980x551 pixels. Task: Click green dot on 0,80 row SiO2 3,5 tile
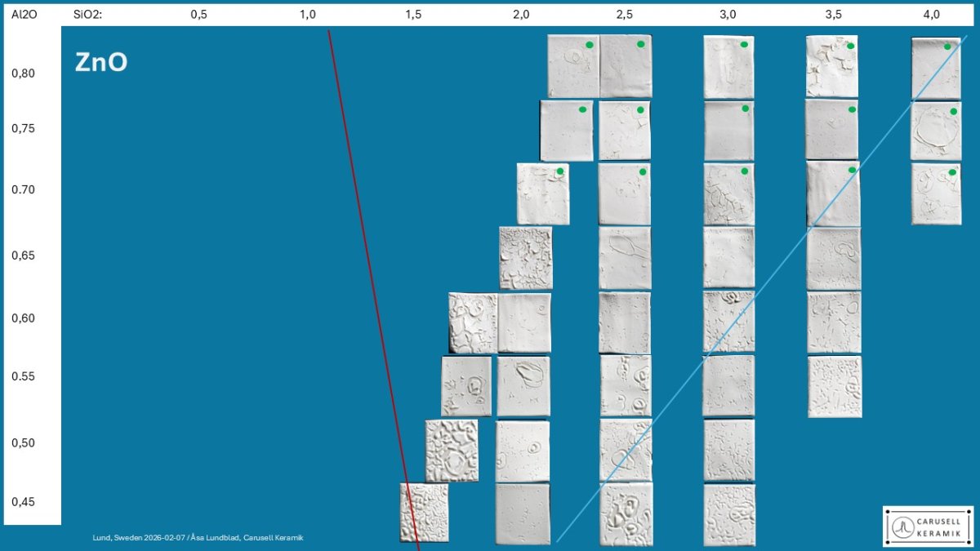[850, 46]
